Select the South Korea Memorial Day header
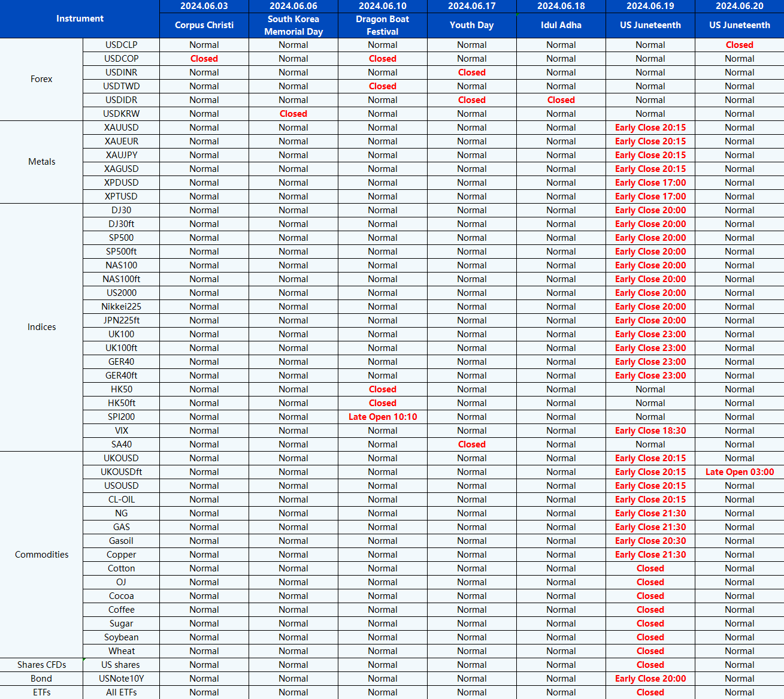This screenshot has width=784, height=699. (x=293, y=25)
